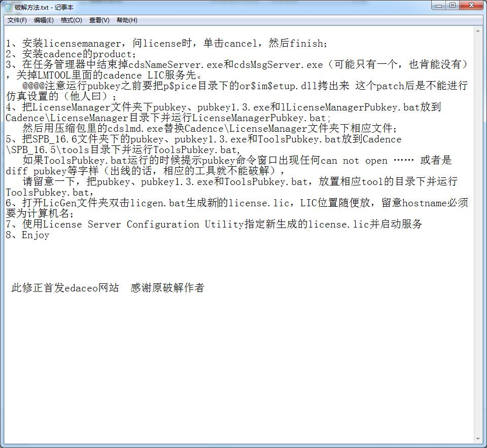Maximize the Notepad window
The width and height of the screenshot is (487, 448).
(453, 6)
